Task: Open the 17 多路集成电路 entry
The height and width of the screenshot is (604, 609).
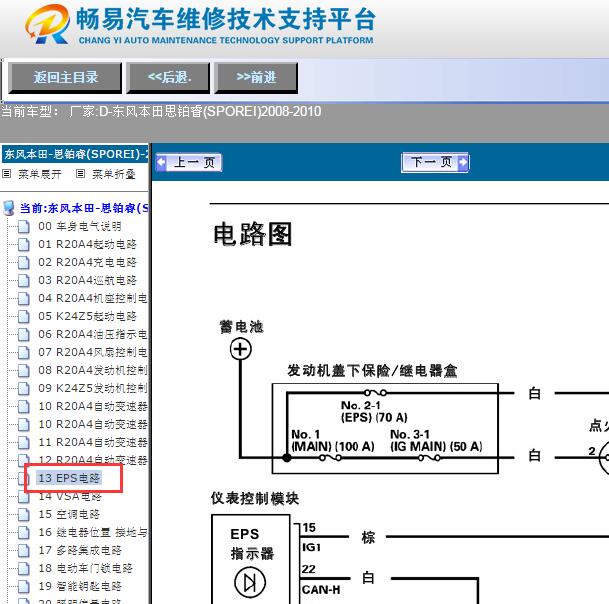Action: [80, 550]
